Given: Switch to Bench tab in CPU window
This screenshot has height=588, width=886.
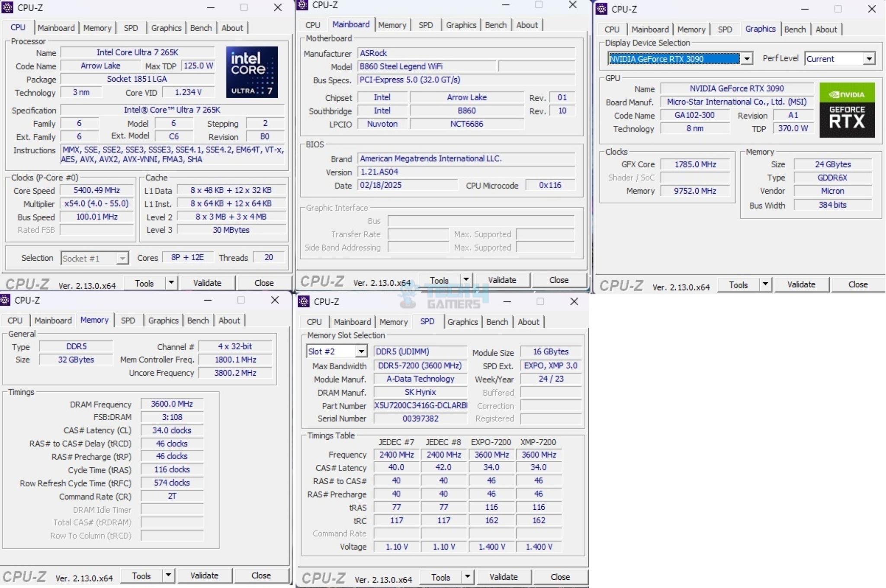Looking at the screenshot, I should [201, 28].
